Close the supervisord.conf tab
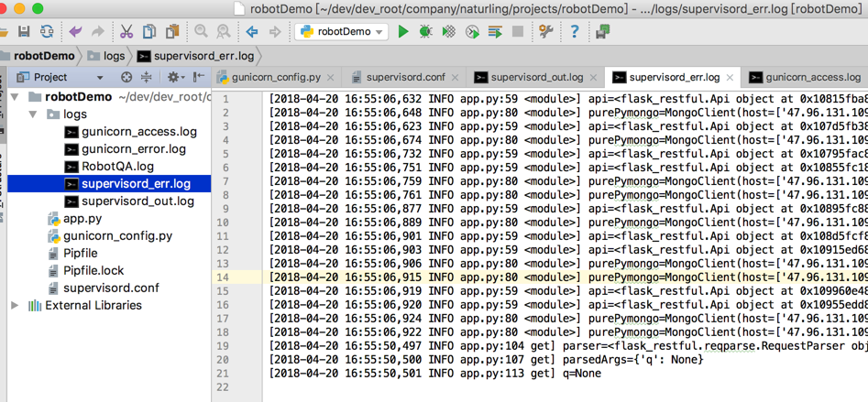 455,78
